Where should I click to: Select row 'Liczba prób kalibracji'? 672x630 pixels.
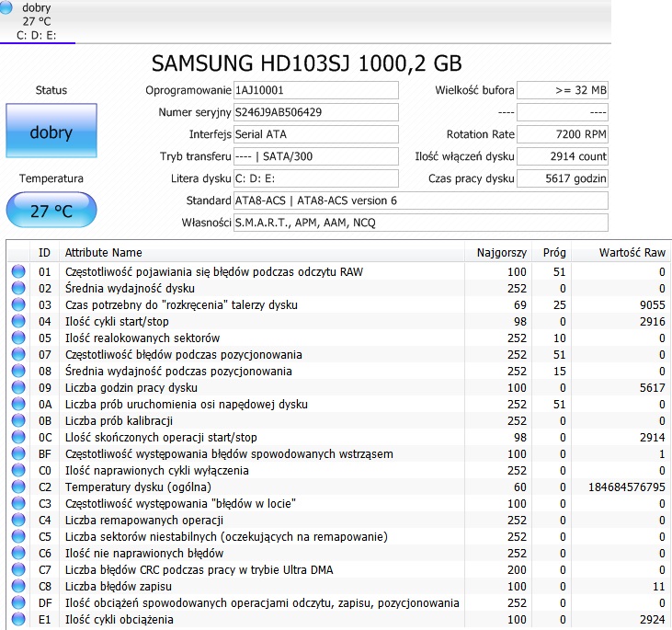click(337, 421)
